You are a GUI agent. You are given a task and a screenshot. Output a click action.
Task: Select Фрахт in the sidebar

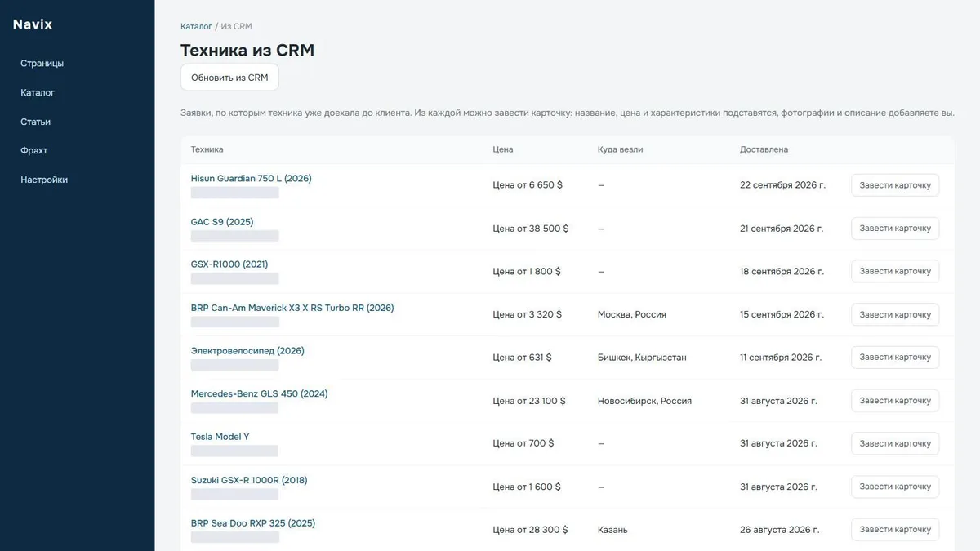point(34,151)
